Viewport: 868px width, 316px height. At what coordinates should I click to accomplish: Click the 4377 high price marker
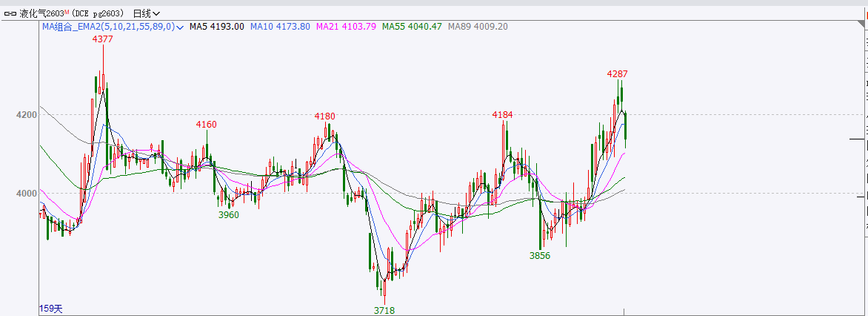pos(103,39)
